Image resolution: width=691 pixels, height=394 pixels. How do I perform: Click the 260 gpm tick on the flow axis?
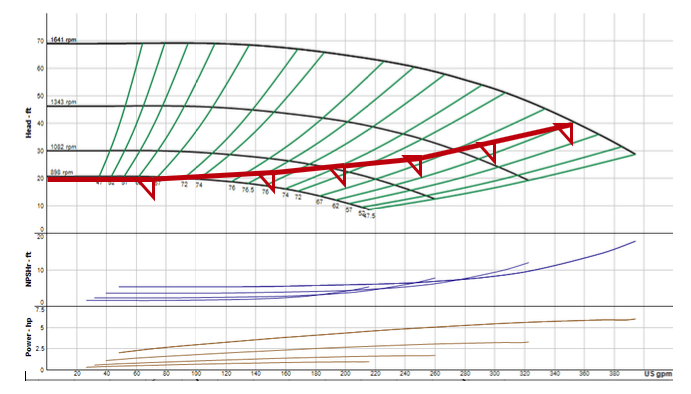(435, 374)
